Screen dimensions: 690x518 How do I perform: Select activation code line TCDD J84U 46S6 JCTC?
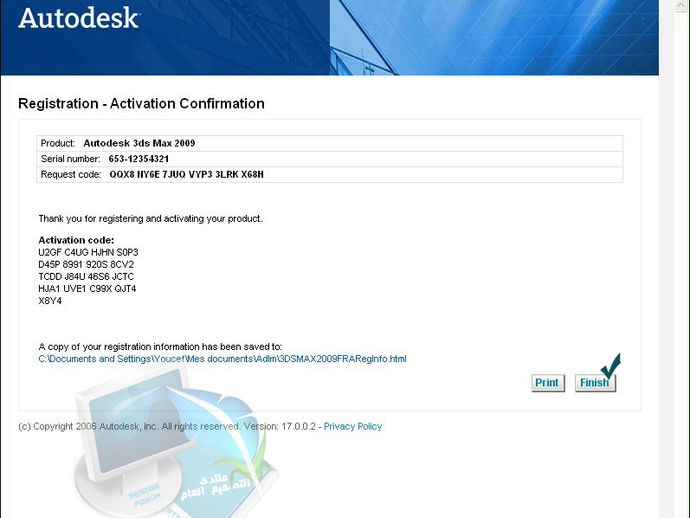(x=86, y=277)
